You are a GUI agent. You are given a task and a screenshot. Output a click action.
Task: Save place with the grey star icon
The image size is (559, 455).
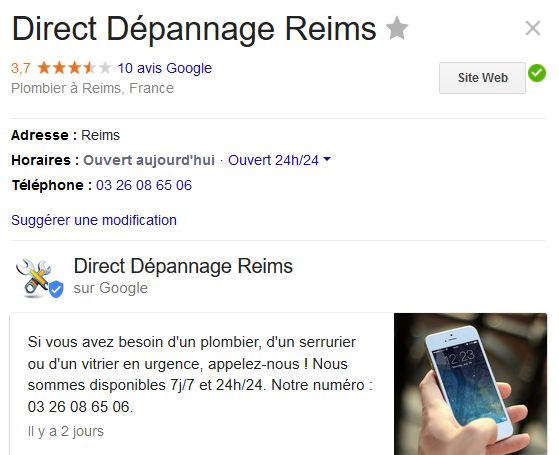(x=397, y=28)
